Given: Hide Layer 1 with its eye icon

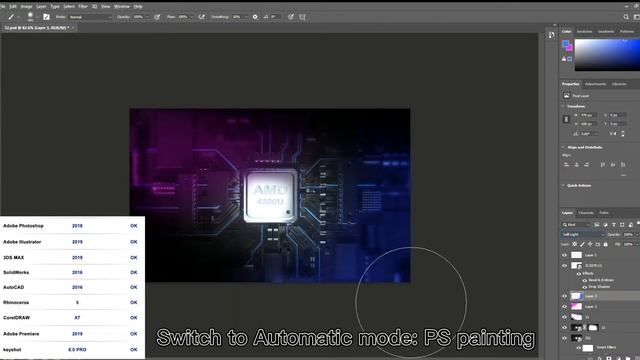Looking at the screenshot, I should point(564,255).
